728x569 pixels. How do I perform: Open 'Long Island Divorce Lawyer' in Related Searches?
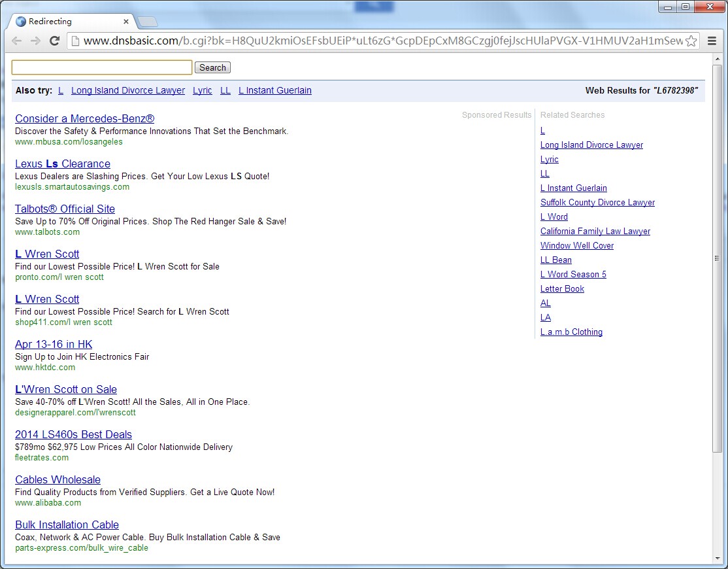pyautogui.click(x=591, y=145)
